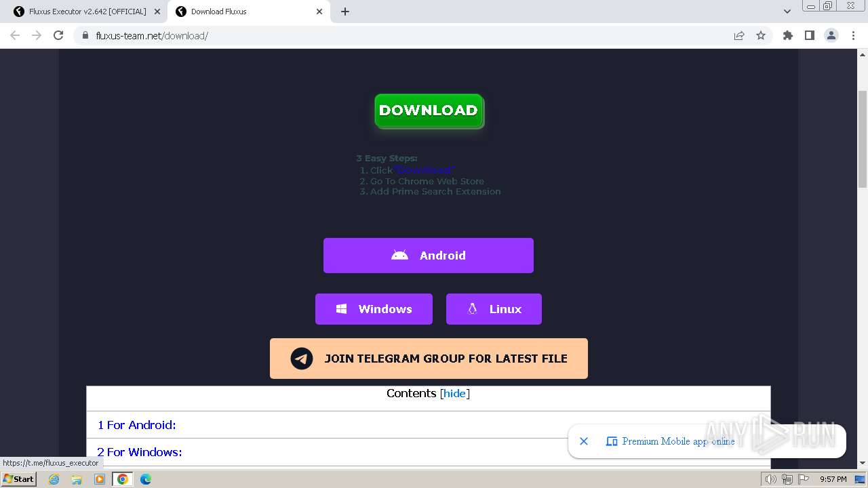
Task: Click the blue Download link in step 1
Action: click(x=424, y=170)
